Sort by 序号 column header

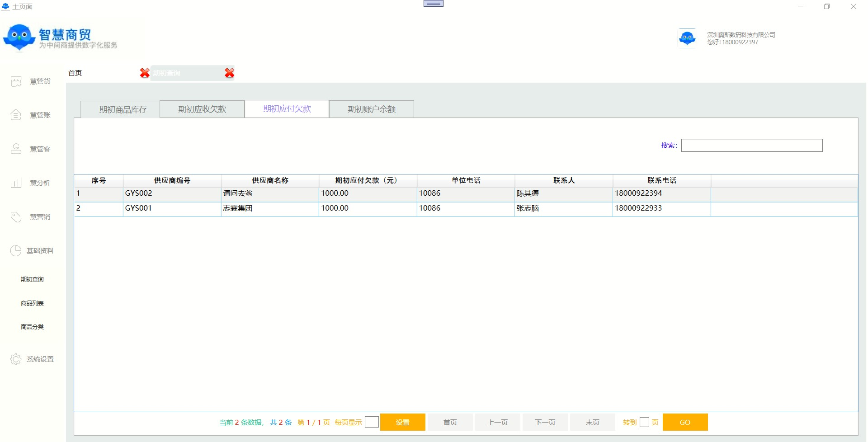tap(99, 181)
